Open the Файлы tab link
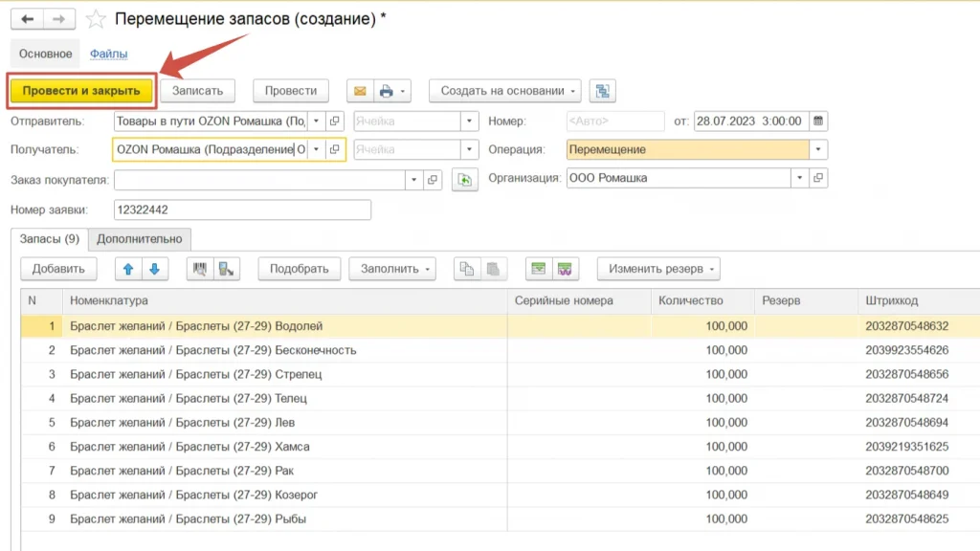980x551 pixels. point(108,55)
